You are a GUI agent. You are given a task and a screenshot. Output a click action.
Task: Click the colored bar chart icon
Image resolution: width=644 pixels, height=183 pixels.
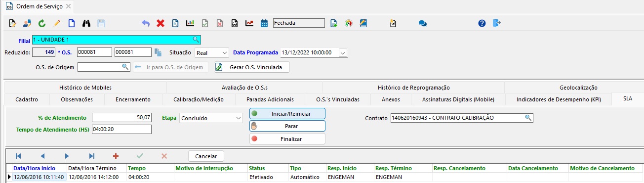190,23
